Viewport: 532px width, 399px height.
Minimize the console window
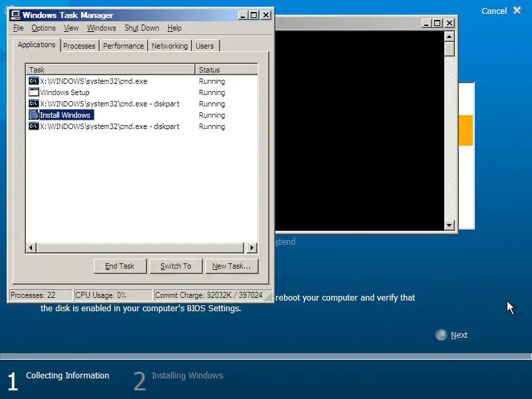tap(426, 23)
